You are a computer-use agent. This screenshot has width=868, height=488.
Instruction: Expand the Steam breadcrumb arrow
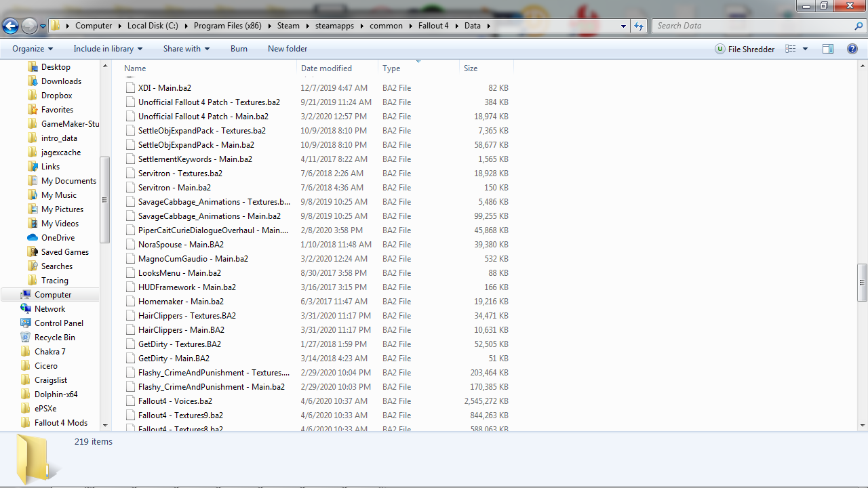coord(307,26)
